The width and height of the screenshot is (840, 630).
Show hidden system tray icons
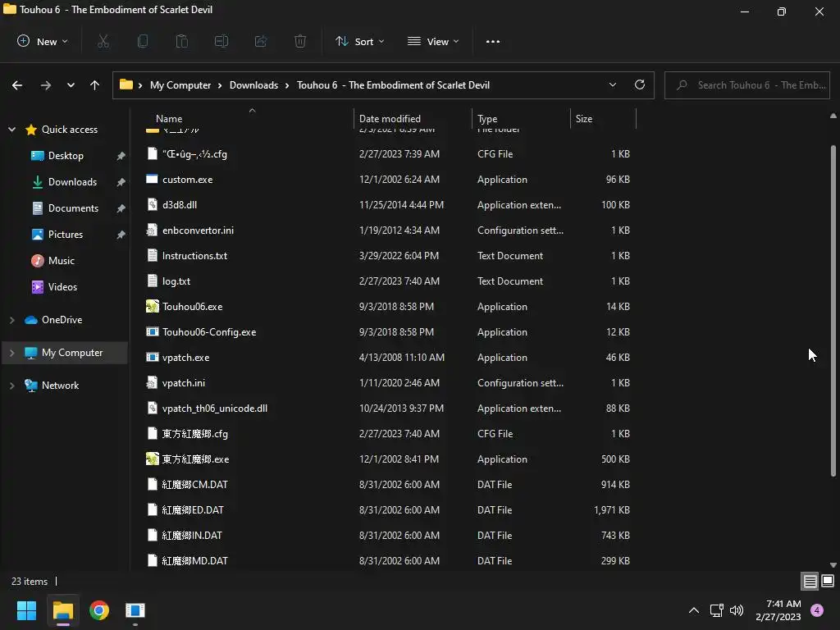tap(694, 610)
